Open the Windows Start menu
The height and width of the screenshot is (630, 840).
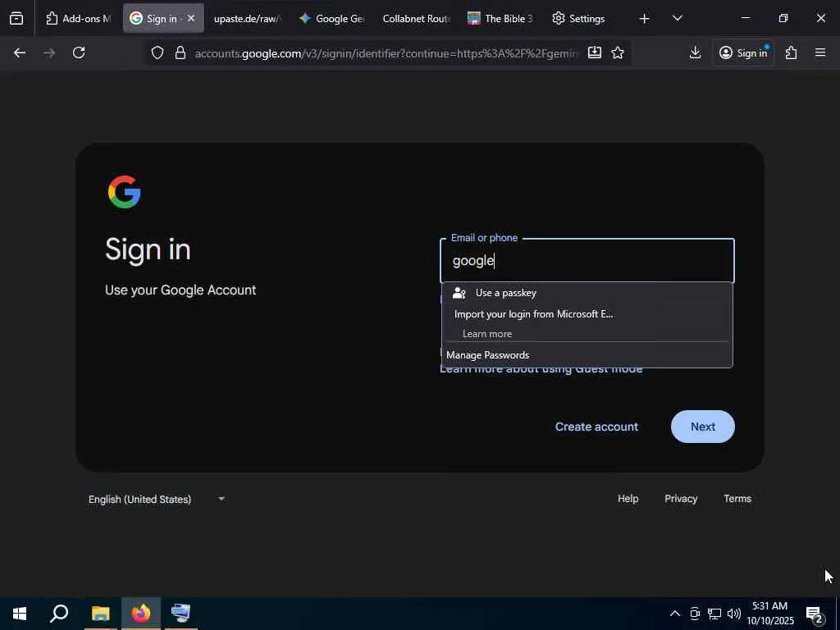pos(20,614)
